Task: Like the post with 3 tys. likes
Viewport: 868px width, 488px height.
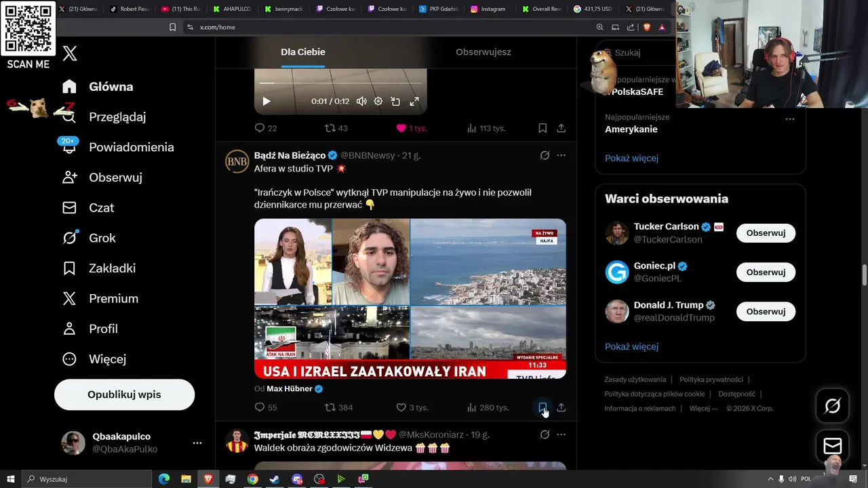Action: tap(412, 407)
